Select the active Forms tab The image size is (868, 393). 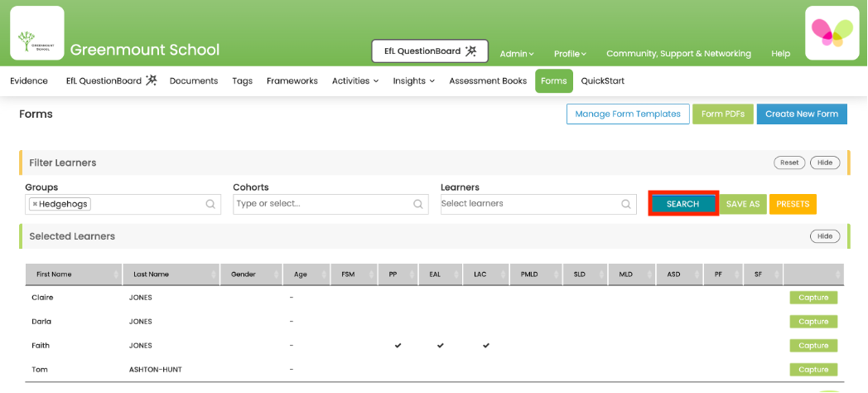click(x=553, y=81)
